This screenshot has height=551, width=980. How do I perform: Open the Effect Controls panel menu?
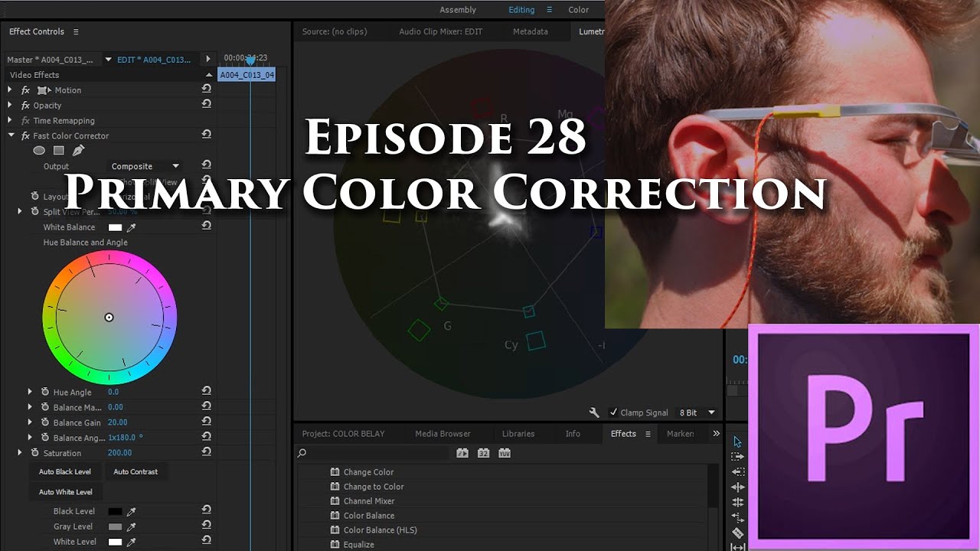(x=76, y=31)
